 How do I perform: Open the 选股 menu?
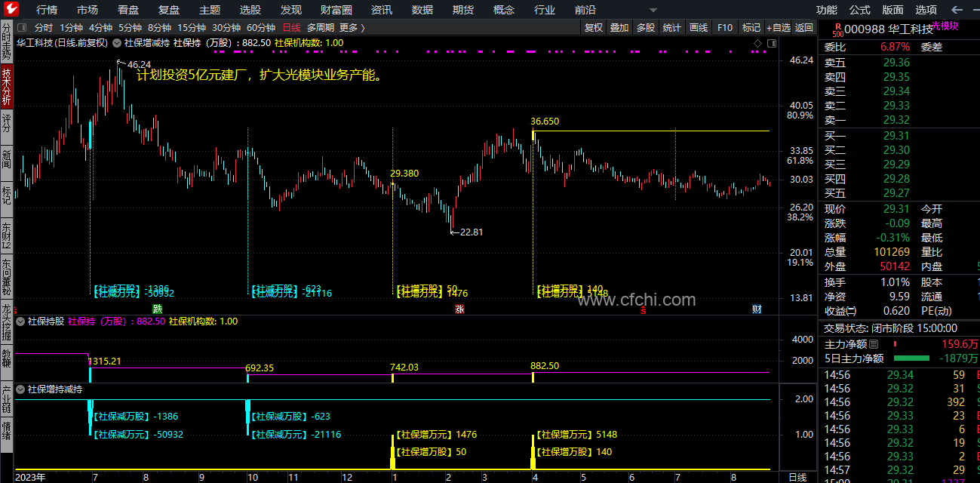click(250, 10)
